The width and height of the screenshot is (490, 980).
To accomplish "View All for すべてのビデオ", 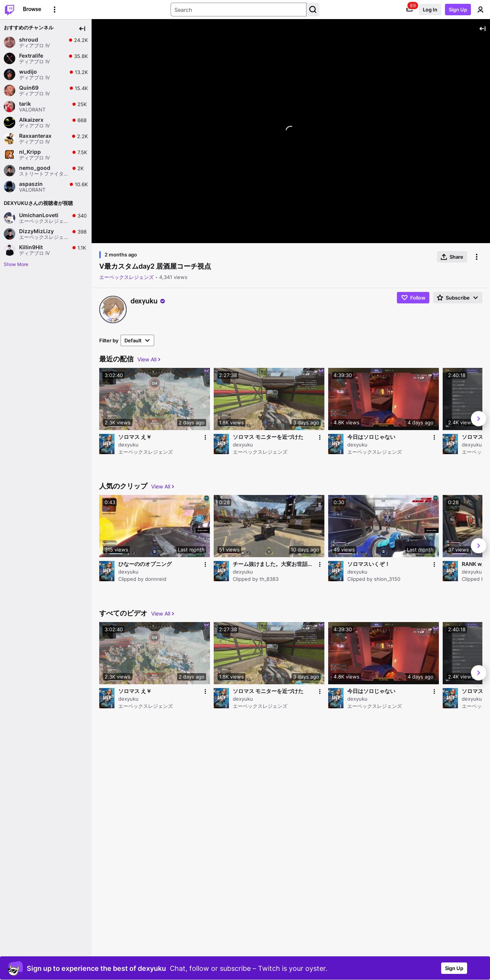I will click(163, 614).
